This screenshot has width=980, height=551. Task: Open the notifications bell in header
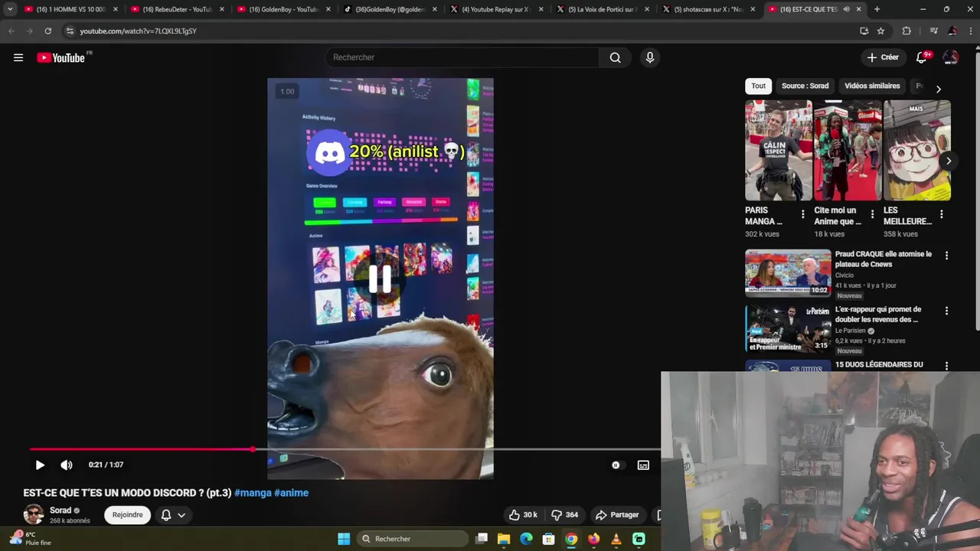(922, 57)
